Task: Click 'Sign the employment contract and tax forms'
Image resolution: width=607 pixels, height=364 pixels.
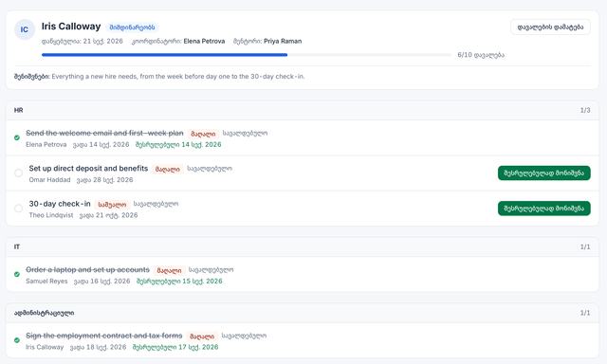Action: coord(103,336)
